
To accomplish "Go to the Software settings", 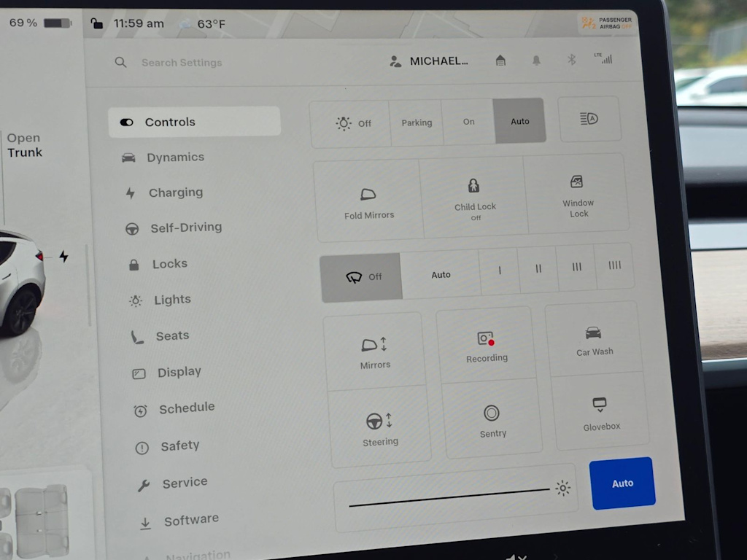I will 179,521.
